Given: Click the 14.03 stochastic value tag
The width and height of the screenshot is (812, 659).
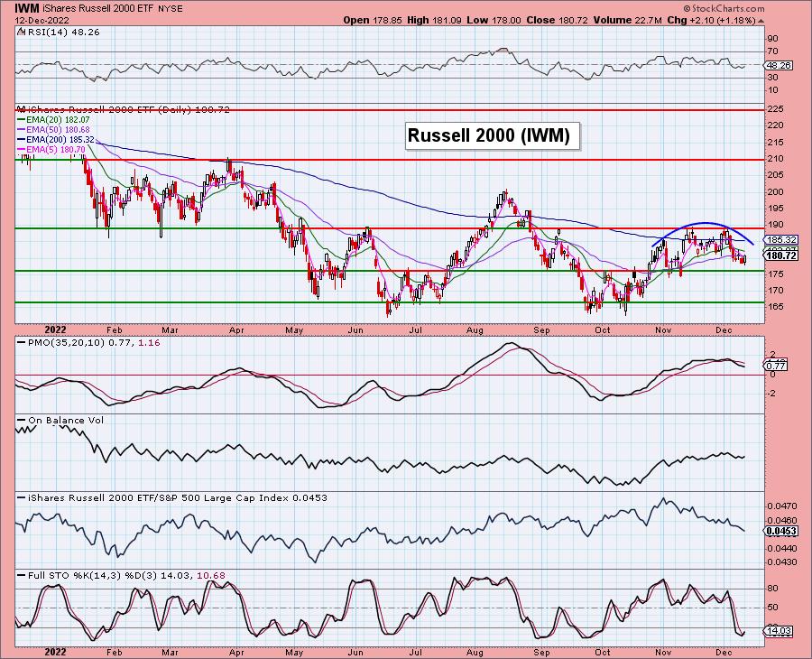Looking at the screenshot, I should [x=777, y=633].
